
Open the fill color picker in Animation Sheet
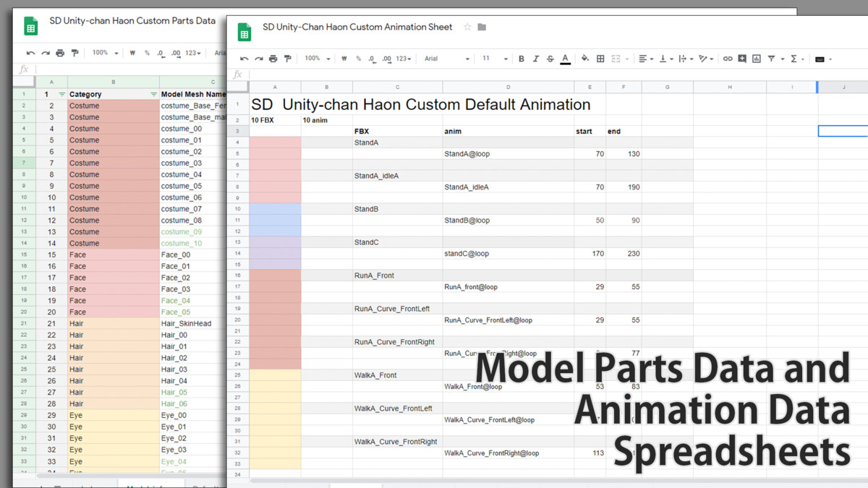[585, 59]
